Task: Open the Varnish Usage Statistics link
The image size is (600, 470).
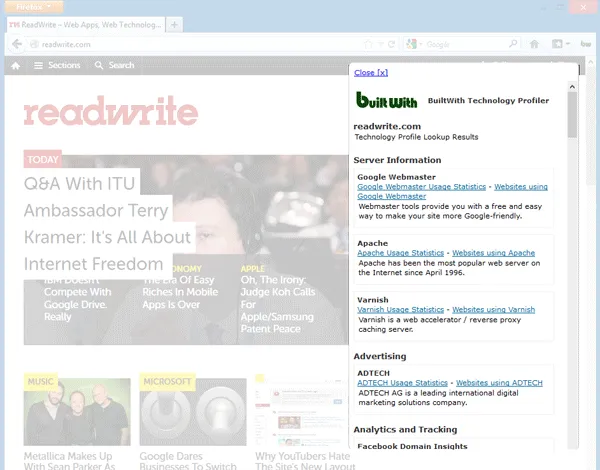Action: 401,310
